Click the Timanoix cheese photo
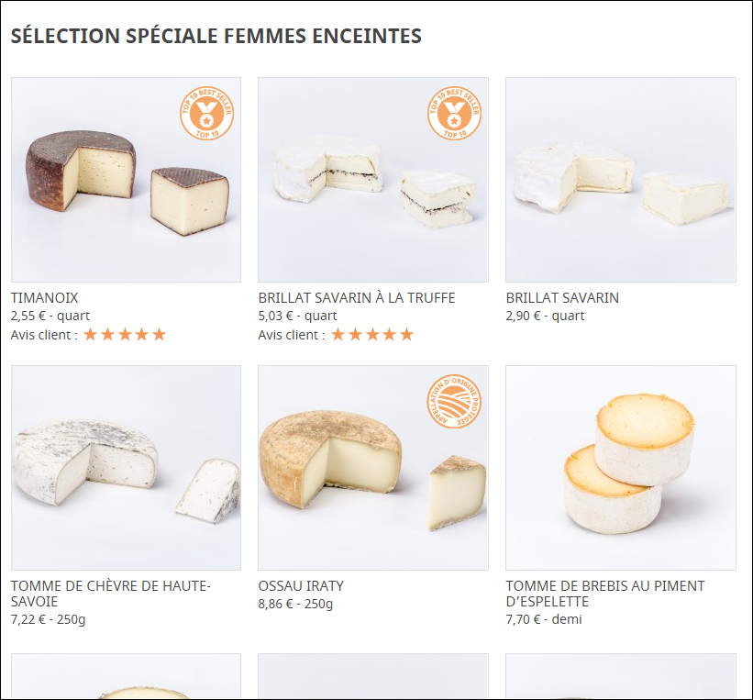This screenshot has height=700, width=753. (x=126, y=180)
